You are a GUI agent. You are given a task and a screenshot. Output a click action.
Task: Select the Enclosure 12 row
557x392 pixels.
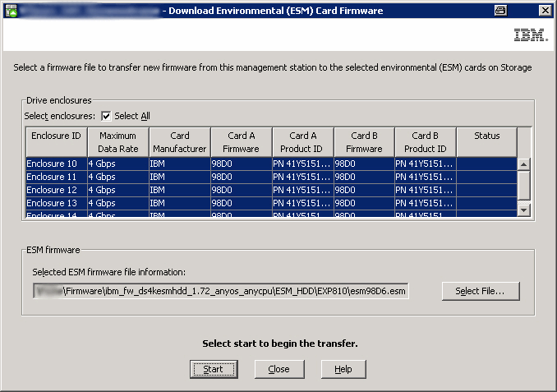click(54, 190)
